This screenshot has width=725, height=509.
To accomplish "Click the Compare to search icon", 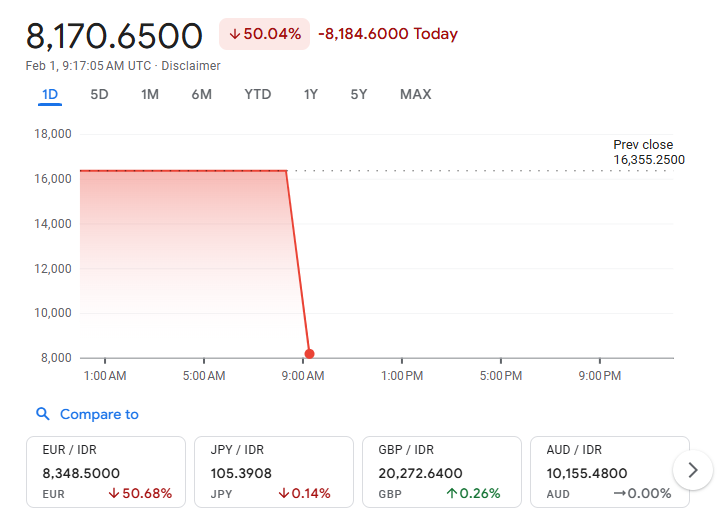I will [43, 414].
